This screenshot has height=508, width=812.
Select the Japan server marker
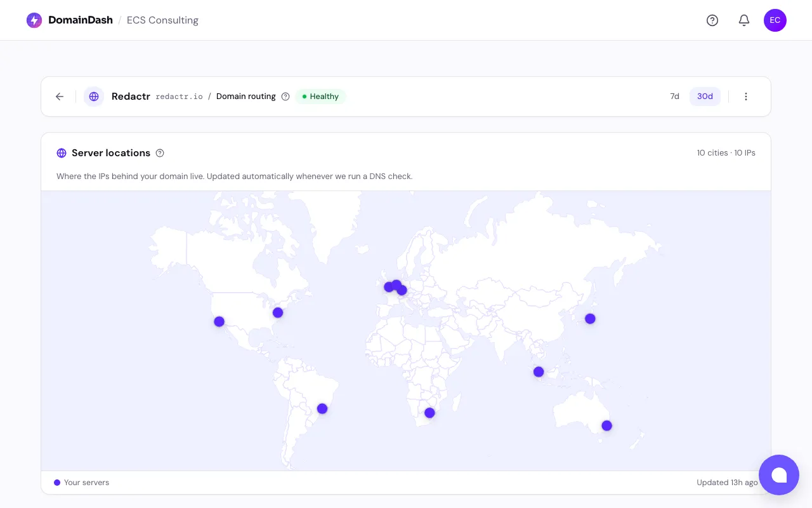tap(590, 319)
